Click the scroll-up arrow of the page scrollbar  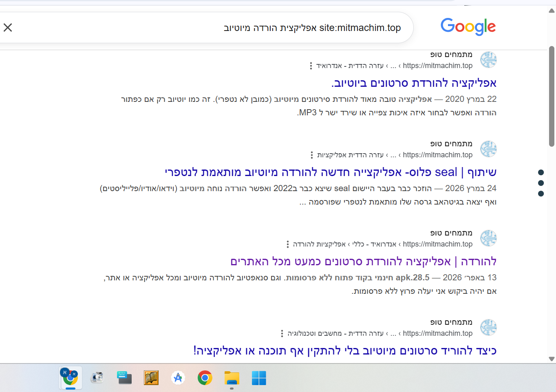point(552,11)
